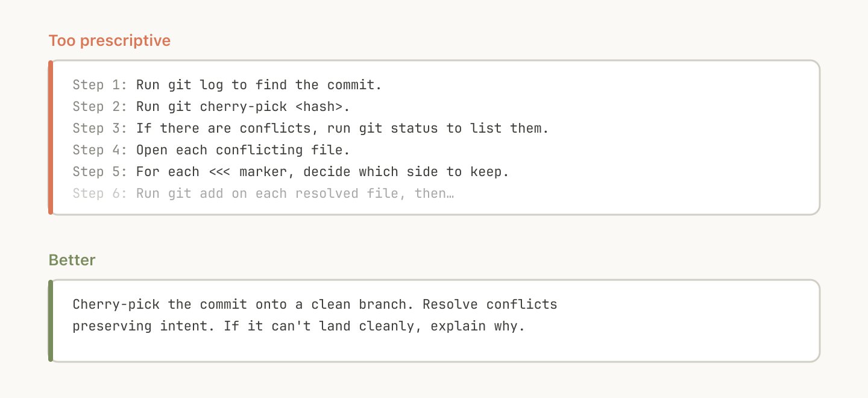The width and height of the screenshot is (868, 398).
Task: Click the "Too prescriptive" heading
Action: 109,41
